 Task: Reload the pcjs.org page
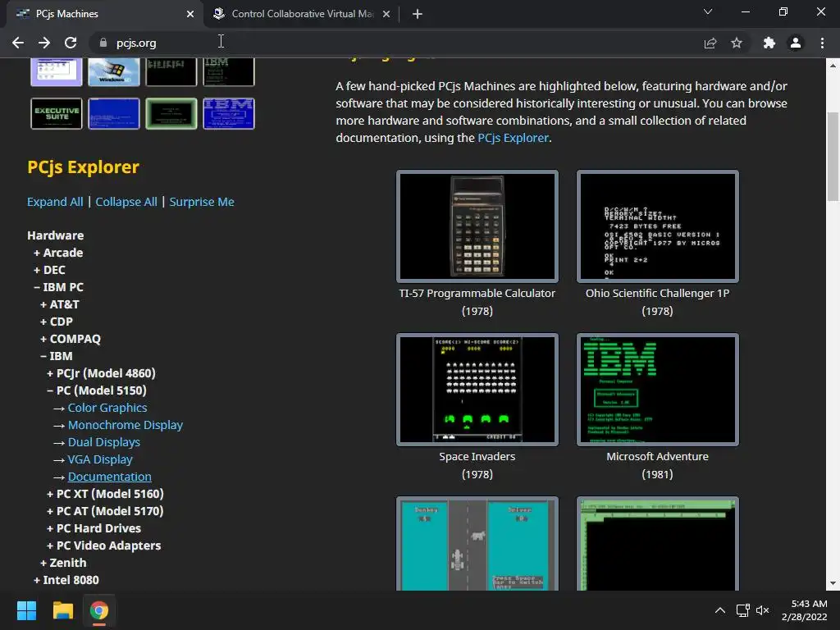71,43
